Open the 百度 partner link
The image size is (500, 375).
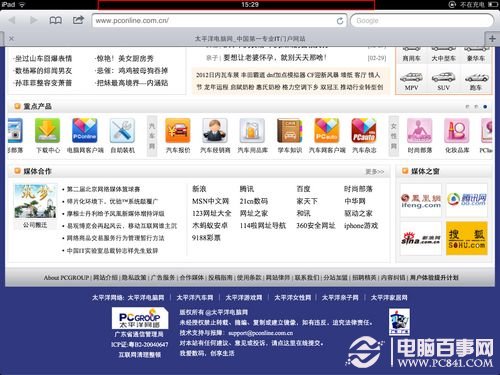(303, 189)
